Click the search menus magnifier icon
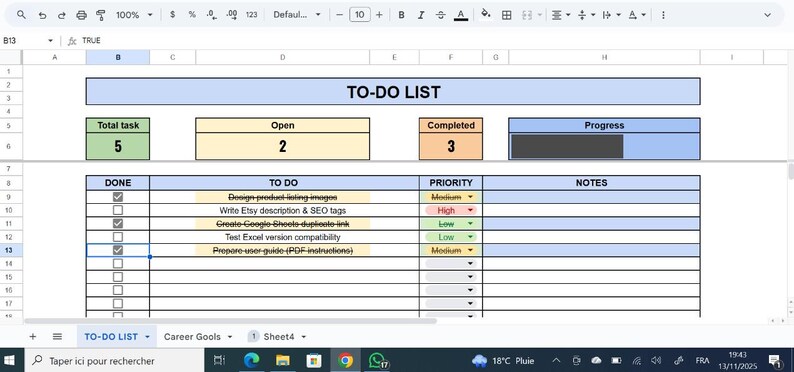 pyautogui.click(x=21, y=15)
